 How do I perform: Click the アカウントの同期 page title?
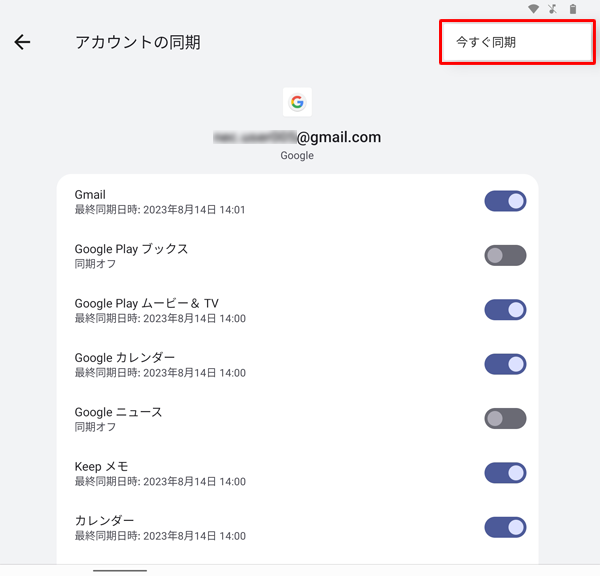pyautogui.click(x=138, y=42)
